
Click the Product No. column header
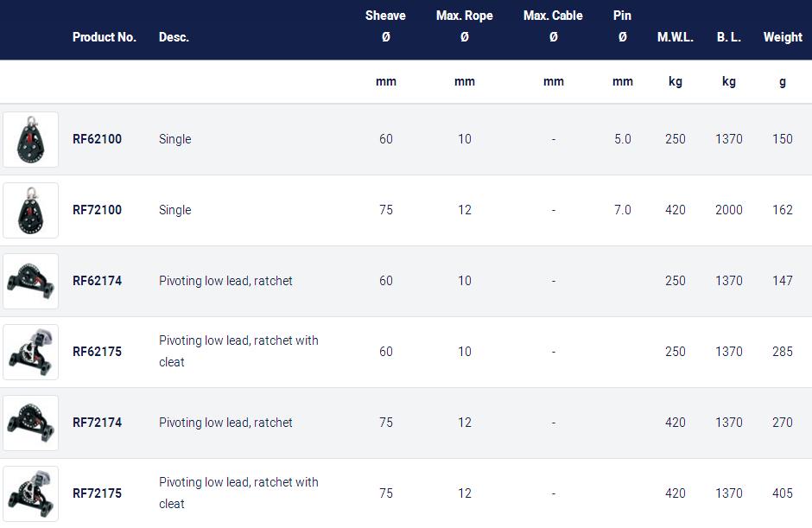[104, 37]
